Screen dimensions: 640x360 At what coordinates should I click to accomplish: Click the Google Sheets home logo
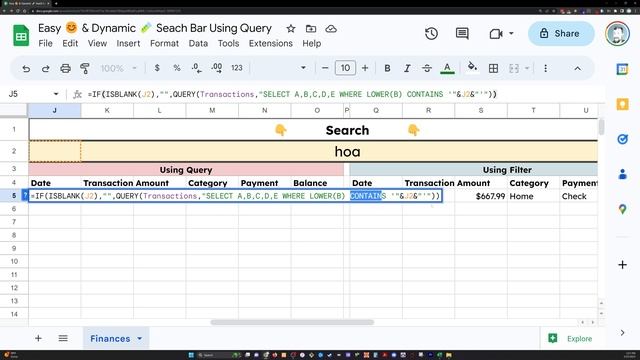pos(21,35)
